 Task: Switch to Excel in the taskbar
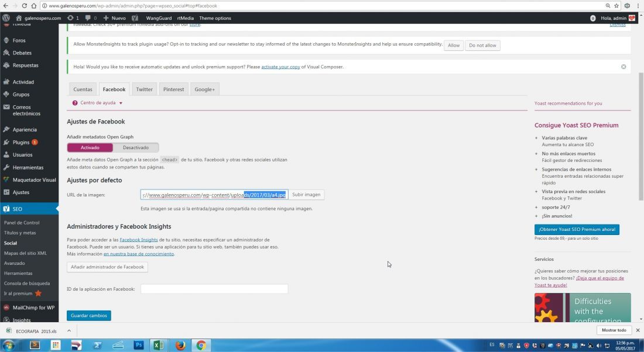[x=159, y=345]
